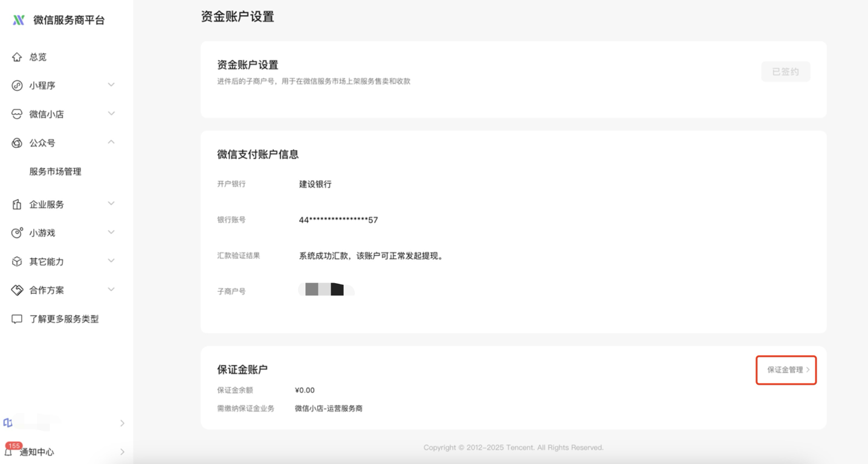
Task: Expand the 企业服务 menu chevron
Action: 111,203
